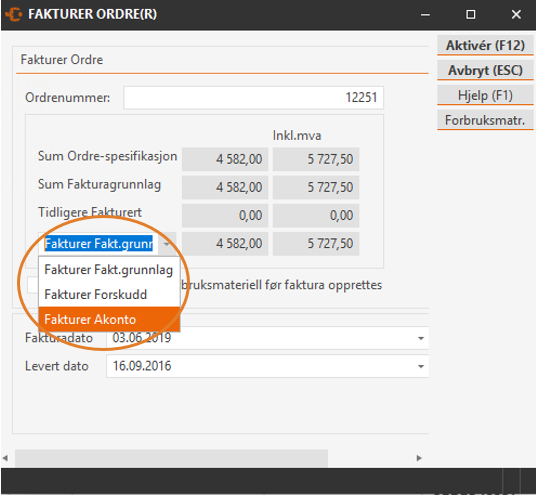
Task: Click the left scroll arrow at bottom
Action: (x=5, y=458)
